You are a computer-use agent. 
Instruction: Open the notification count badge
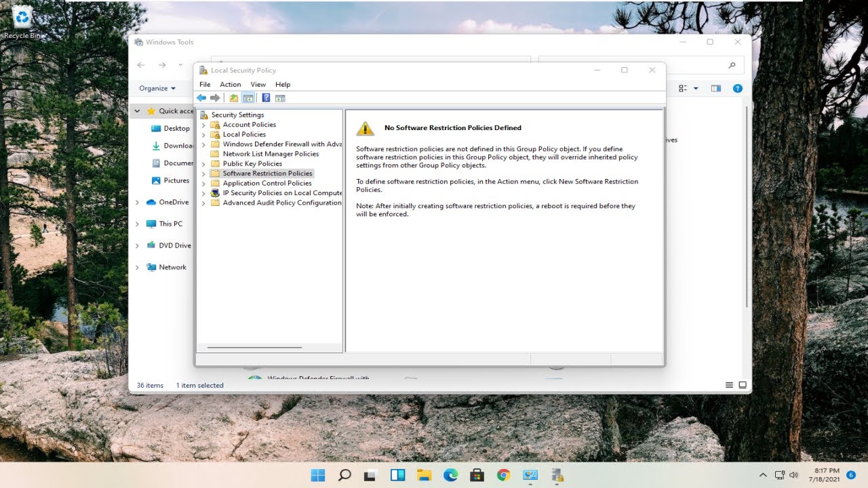pos(851,475)
